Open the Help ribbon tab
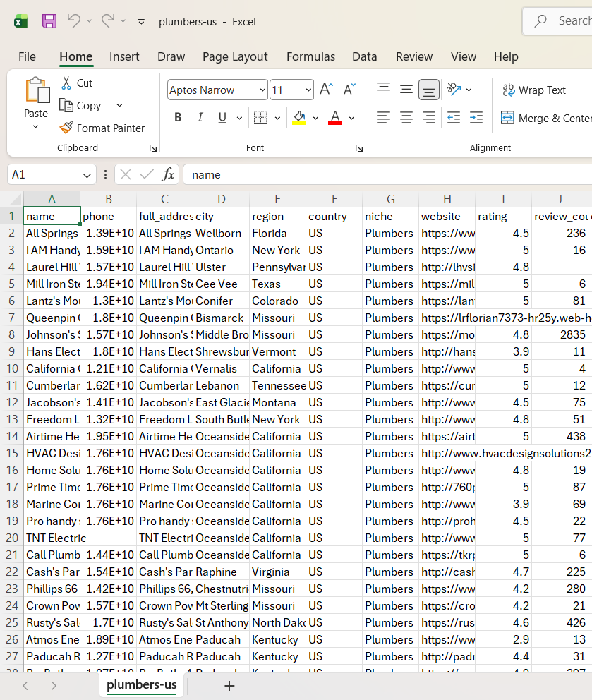The height and width of the screenshot is (700, 592). coord(506,56)
